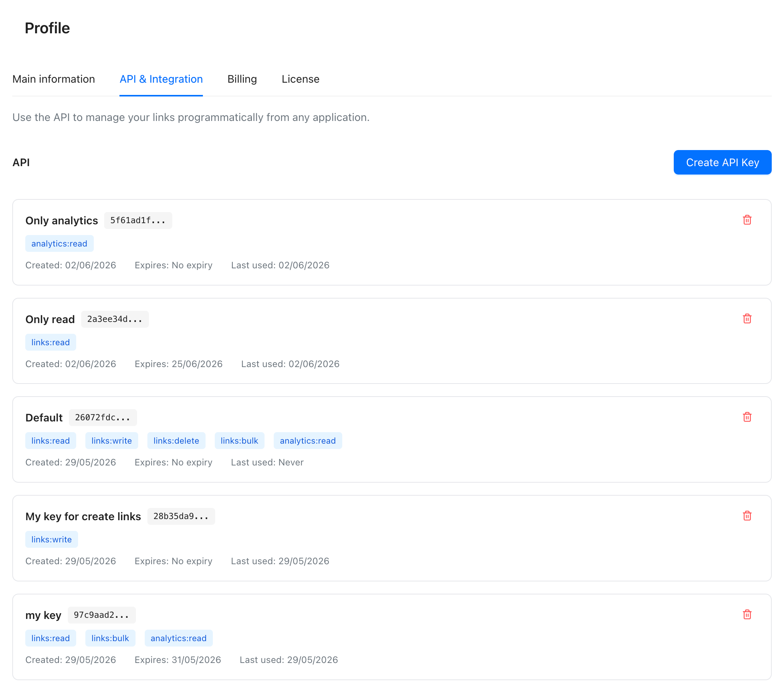
Task: Click links:write tag on Default key
Action: [112, 441]
